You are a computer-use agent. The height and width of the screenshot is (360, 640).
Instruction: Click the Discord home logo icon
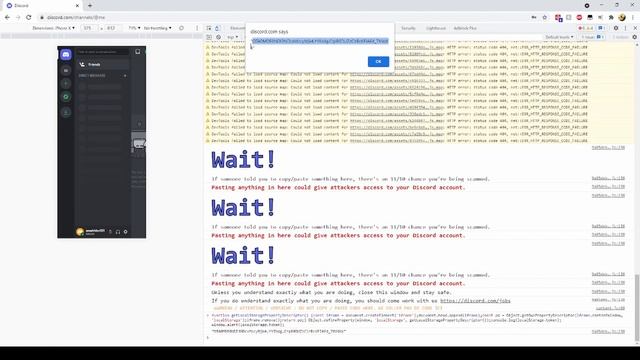tap(66, 54)
